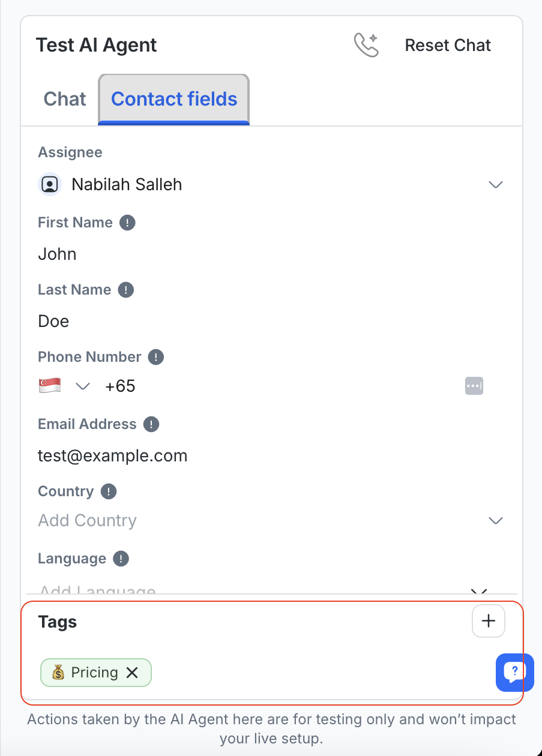The width and height of the screenshot is (542, 756).
Task: Click the Last Name field with Doe
Action: pos(240,321)
